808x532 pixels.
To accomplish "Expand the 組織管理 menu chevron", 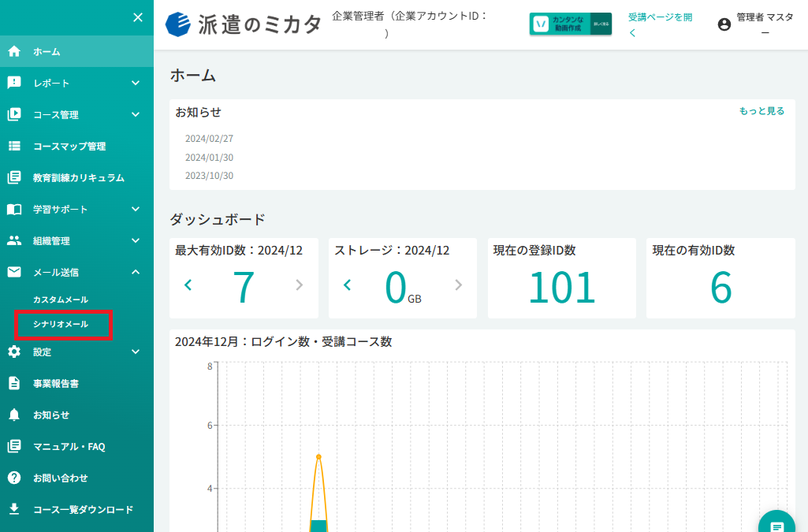I will click(x=136, y=240).
